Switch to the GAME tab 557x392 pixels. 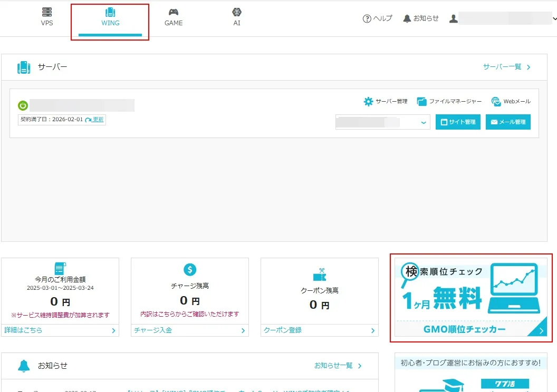[174, 17]
